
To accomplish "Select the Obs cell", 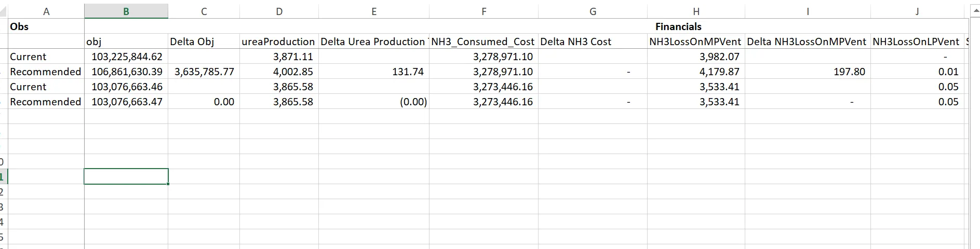I will pyautogui.click(x=46, y=26).
